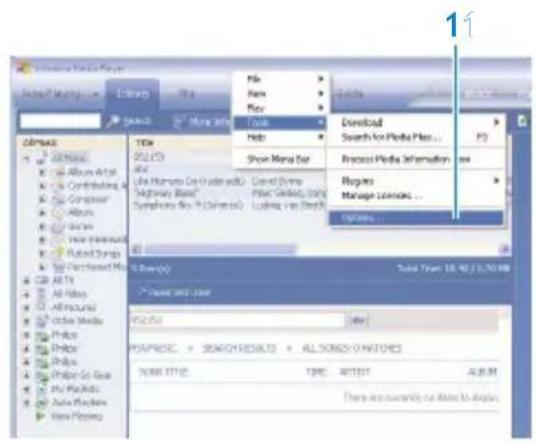
Task: Choose Process Media Information Now
Action: pyautogui.click(x=416, y=159)
